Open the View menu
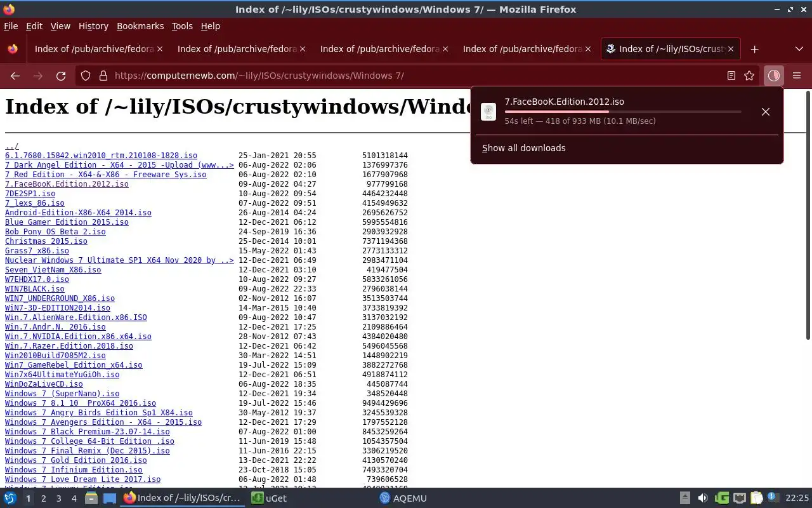 pos(60,26)
